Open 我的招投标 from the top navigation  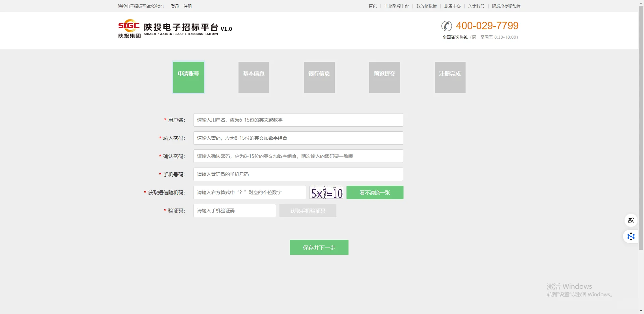[426, 6]
